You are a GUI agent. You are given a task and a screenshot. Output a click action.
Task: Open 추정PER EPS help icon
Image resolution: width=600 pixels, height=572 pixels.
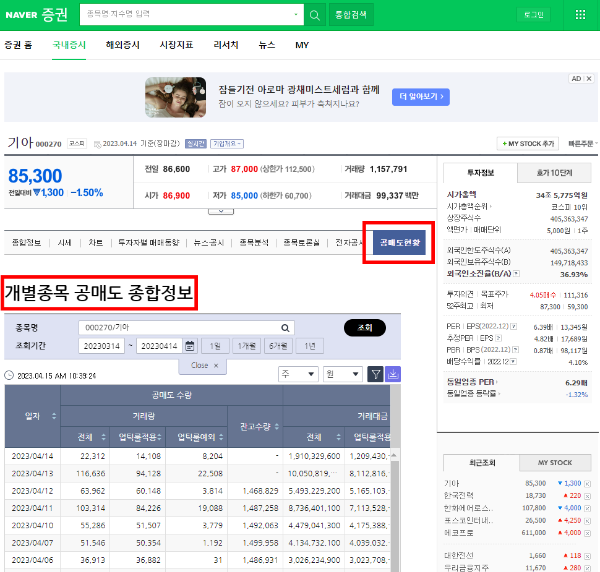(x=499, y=338)
